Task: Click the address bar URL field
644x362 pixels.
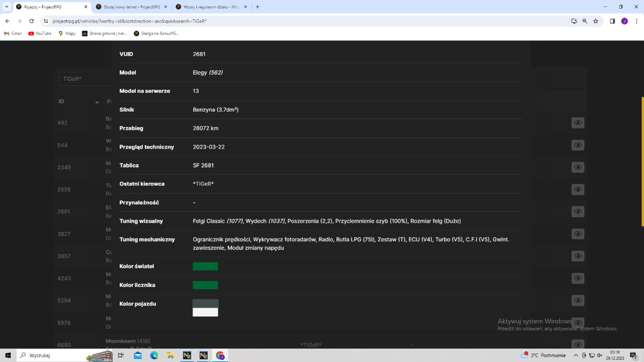Action: tap(304, 21)
